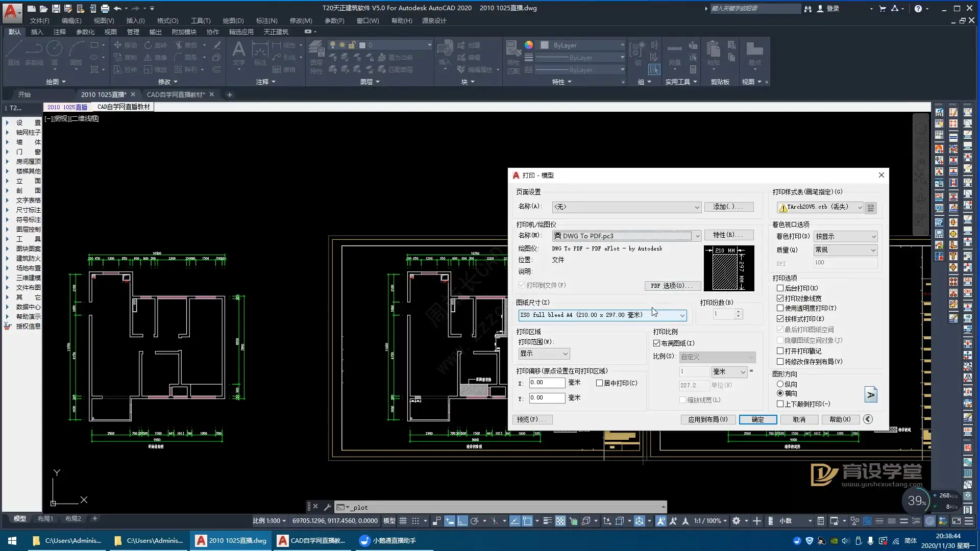Switch to the 布局1 layout tab
Screen dimensions: 980x551
point(45,519)
